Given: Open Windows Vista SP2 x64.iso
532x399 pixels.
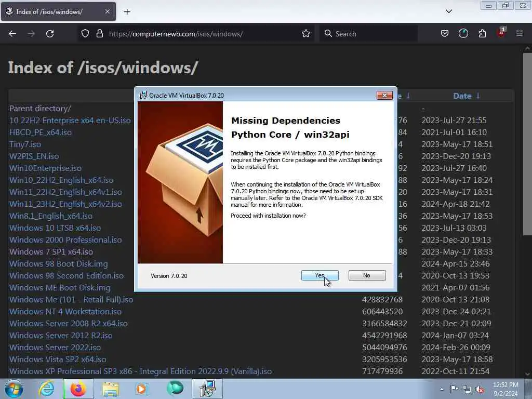Looking at the screenshot, I should click(58, 360).
